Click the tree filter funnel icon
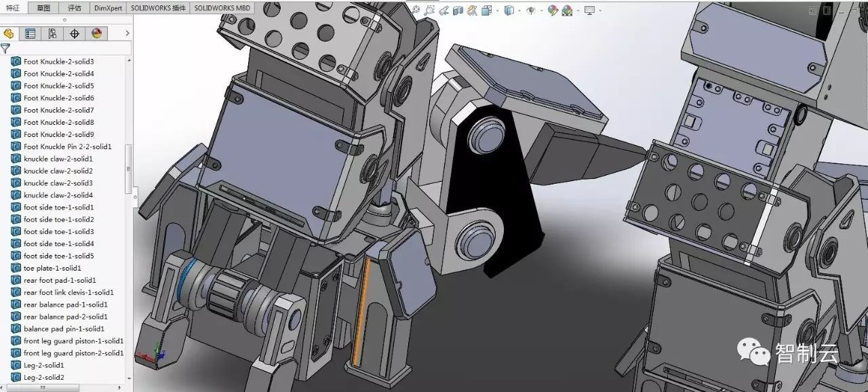The width and height of the screenshot is (868, 392). pos(5,49)
